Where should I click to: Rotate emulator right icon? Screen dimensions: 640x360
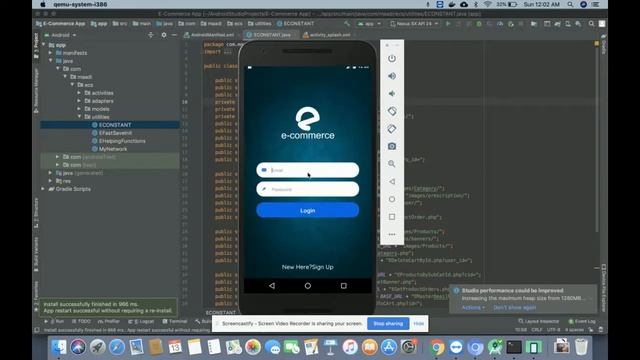coord(392,129)
